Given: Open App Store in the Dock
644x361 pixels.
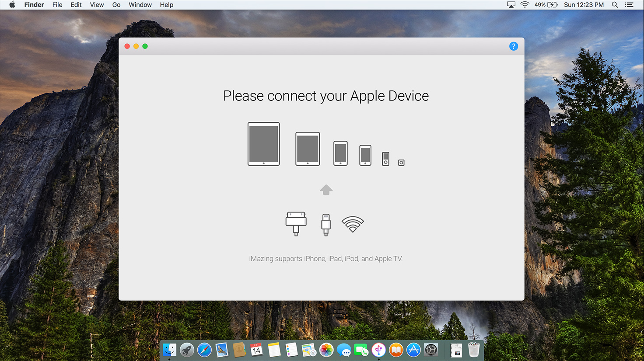Looking at the screenshot, I should (413, 350).
